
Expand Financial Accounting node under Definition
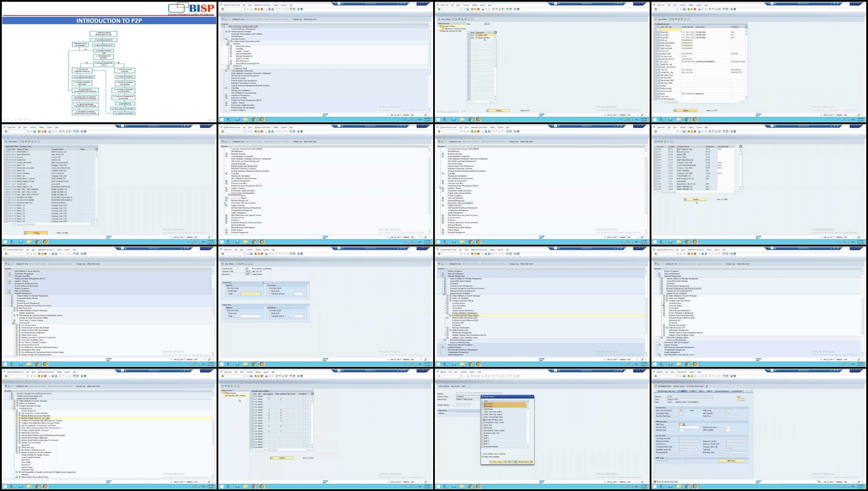(x=229, y=46)
